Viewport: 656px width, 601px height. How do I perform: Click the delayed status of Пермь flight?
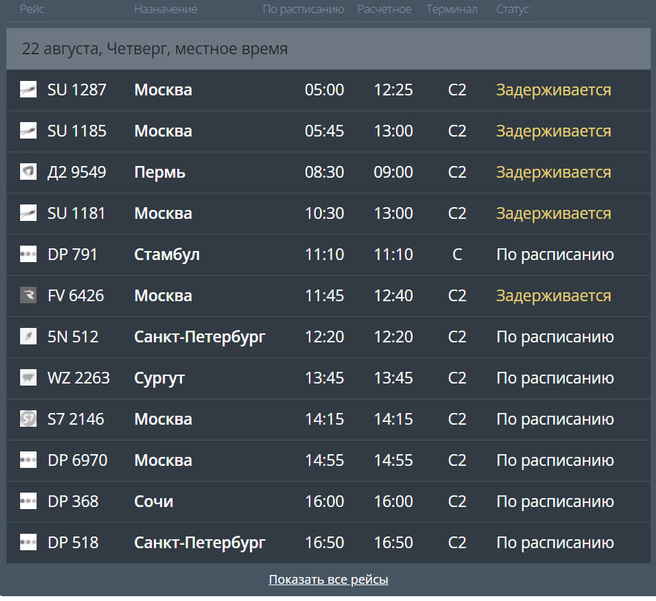[x=553, y=172]
